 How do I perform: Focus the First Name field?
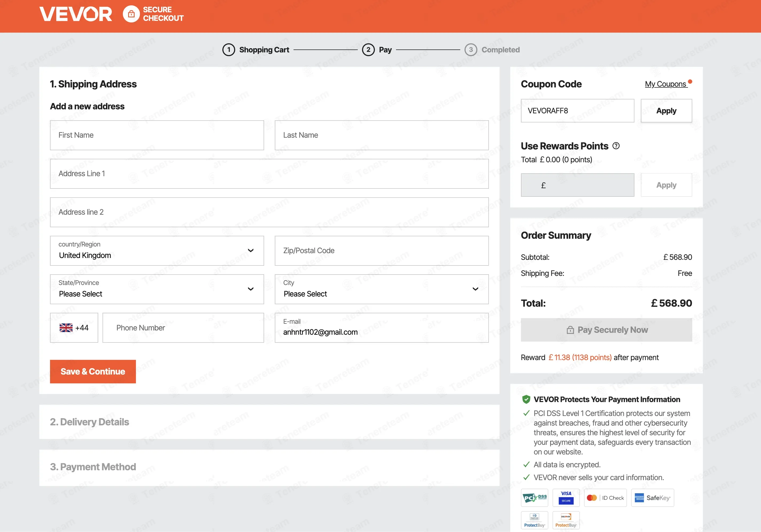157,135
